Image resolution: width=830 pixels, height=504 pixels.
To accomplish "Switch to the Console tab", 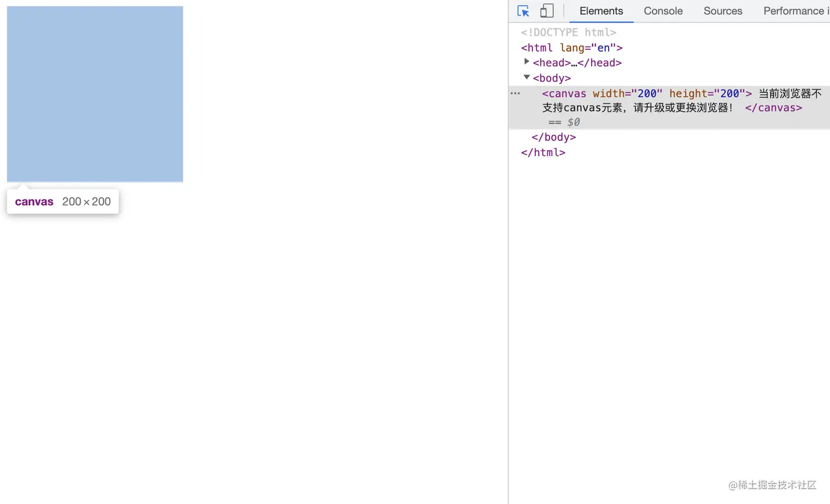I will click(663, 11).
